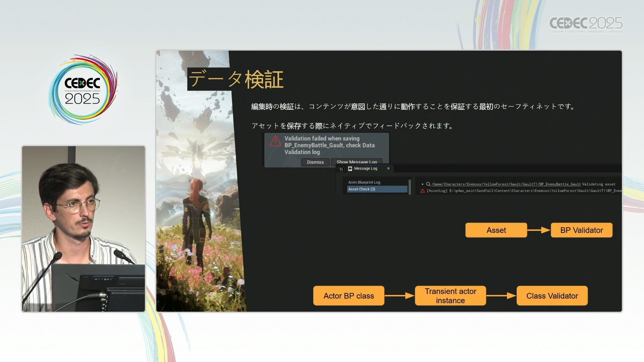This screenshot has height=362, width=644.
Task: Click the Message Log tab's document icon
Action: pos(350,169)
